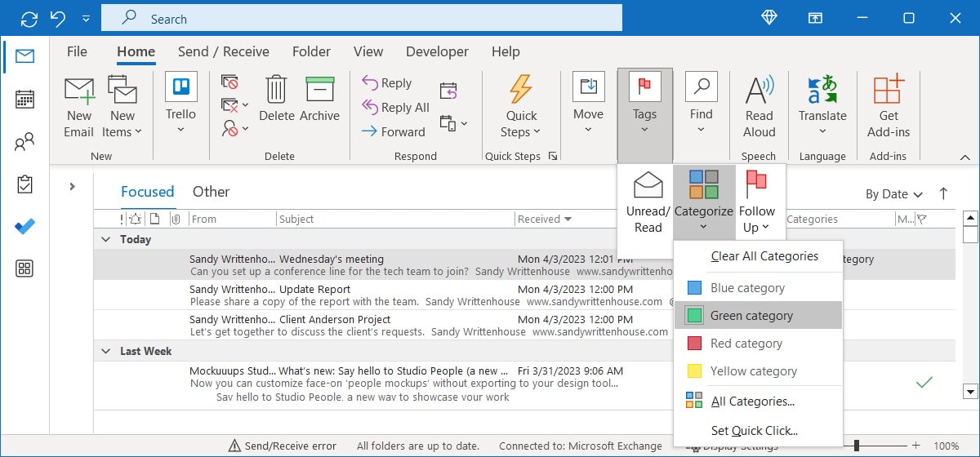Collapse the Today group
Image resolution: width=980 pixels, height=457 pixels.
point(105,239)
